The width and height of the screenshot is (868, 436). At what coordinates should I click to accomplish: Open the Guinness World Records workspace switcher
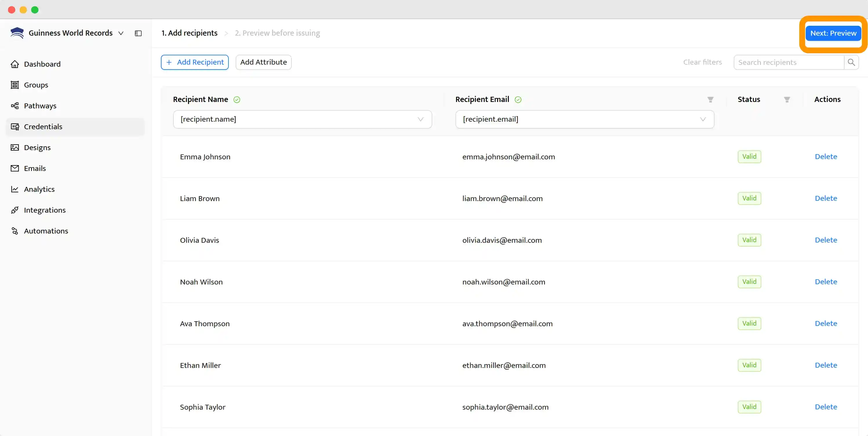point(121,33)
